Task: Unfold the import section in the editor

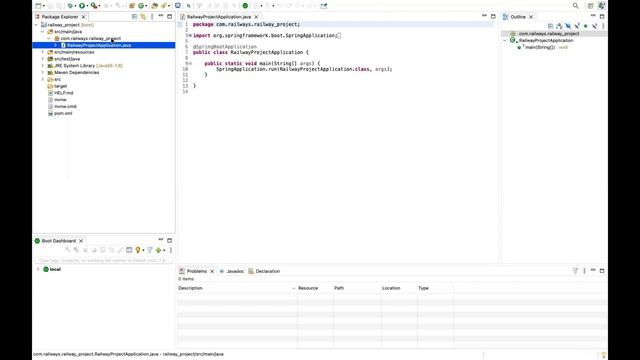Action: coord(190,36)
